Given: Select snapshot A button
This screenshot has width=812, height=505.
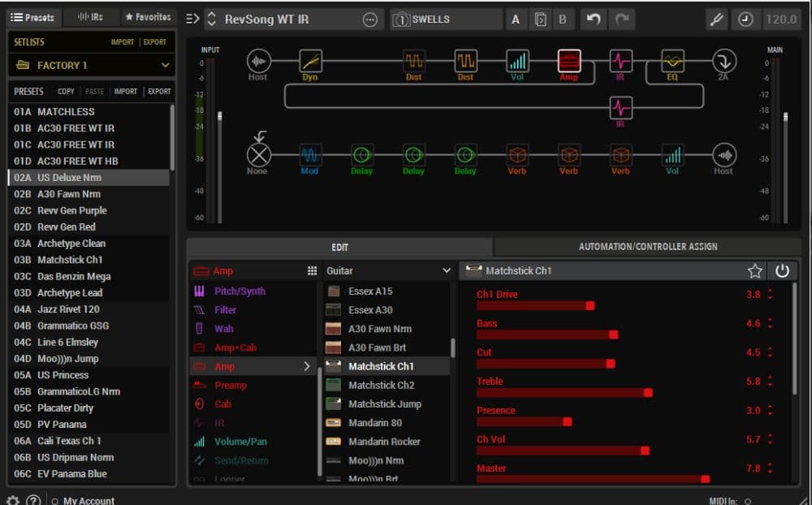Looking at the screenshot, I should (516, 19).
